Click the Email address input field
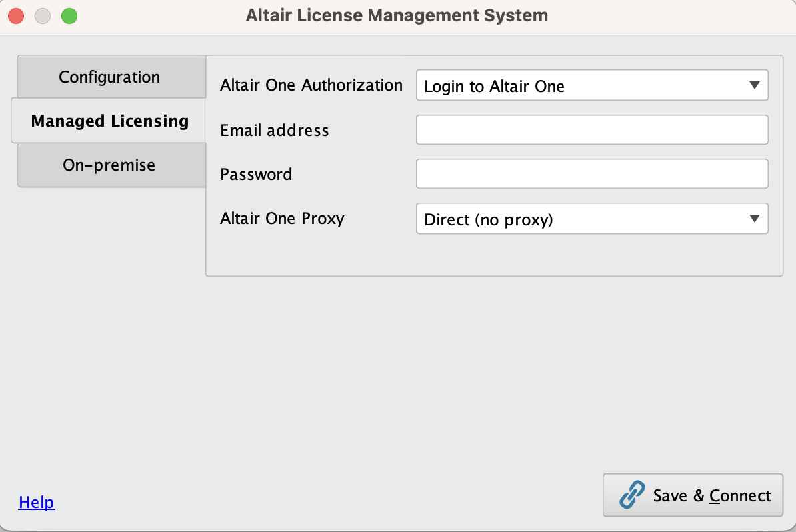Viewport: 796px width, 532px height. (592, 129)
